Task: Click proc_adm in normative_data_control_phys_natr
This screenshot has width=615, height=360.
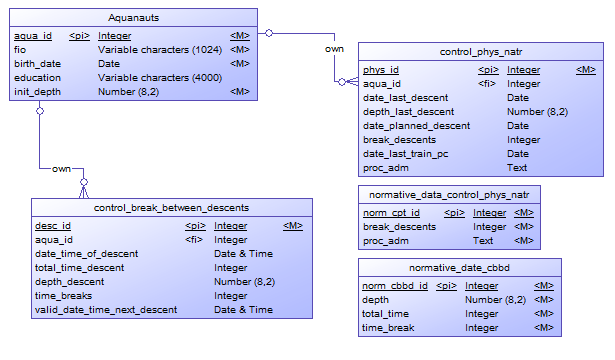Action: (x=386, y=241)
